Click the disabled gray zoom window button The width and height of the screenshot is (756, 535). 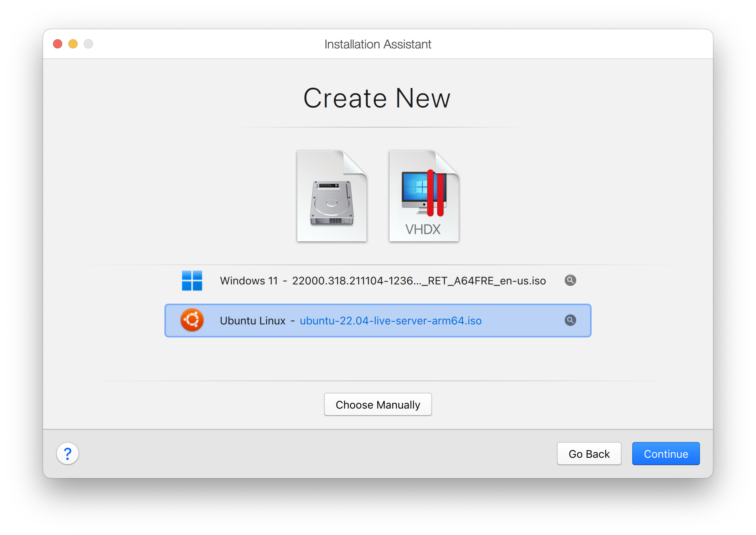pyautogui.click(x=88, y=44)
